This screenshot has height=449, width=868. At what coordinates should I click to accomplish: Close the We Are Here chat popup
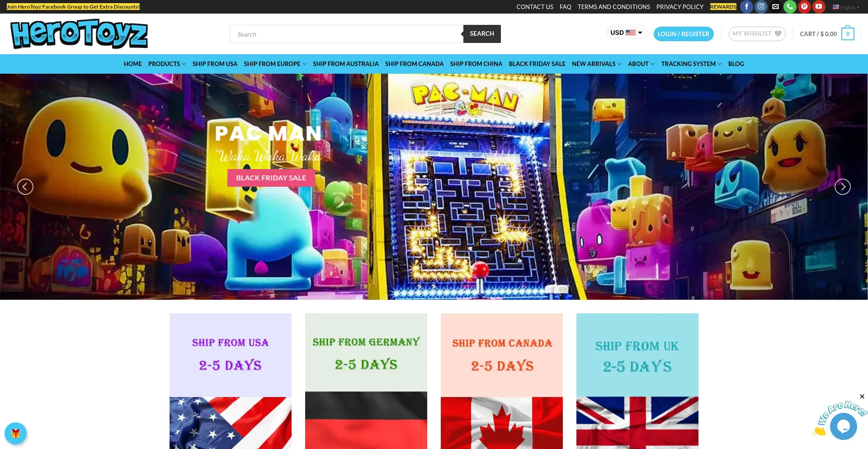pos(862,397)
